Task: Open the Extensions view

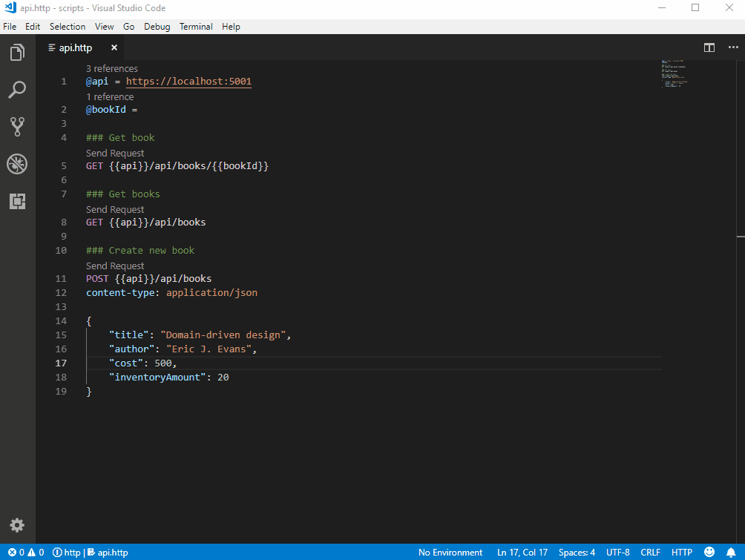Action: pyautogui.click(x=17, y=201)
